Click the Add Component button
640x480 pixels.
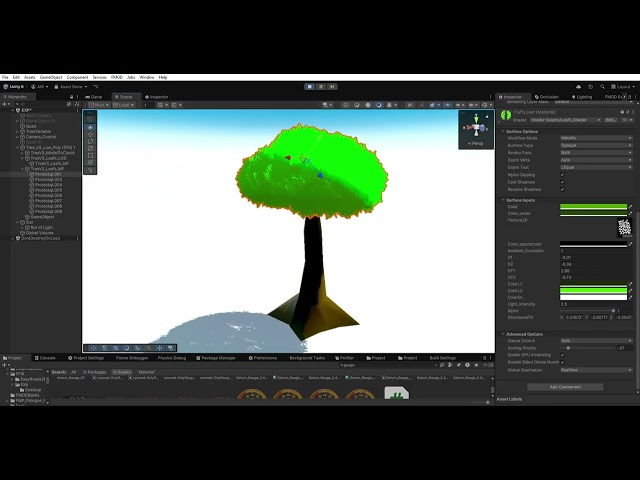565,387
